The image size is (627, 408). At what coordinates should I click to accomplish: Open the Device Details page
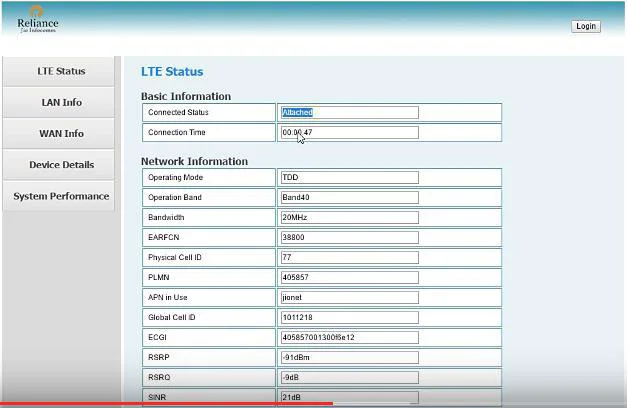point(61,164)
